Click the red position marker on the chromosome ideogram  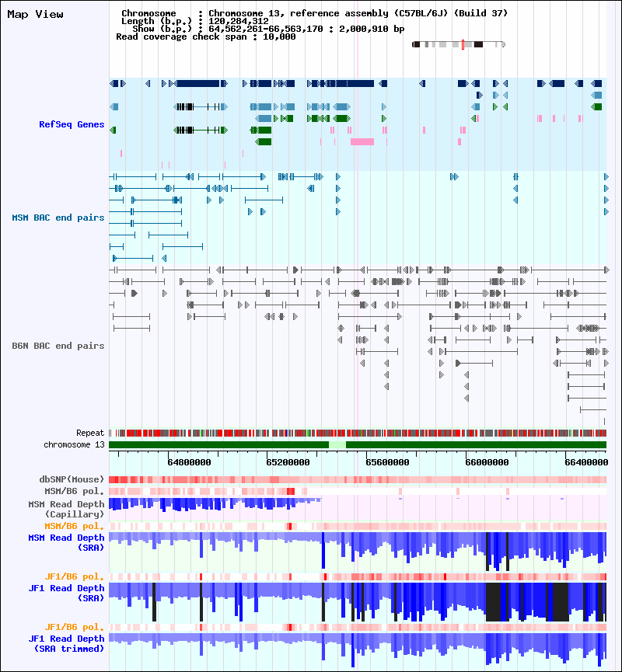click(463, 44)
